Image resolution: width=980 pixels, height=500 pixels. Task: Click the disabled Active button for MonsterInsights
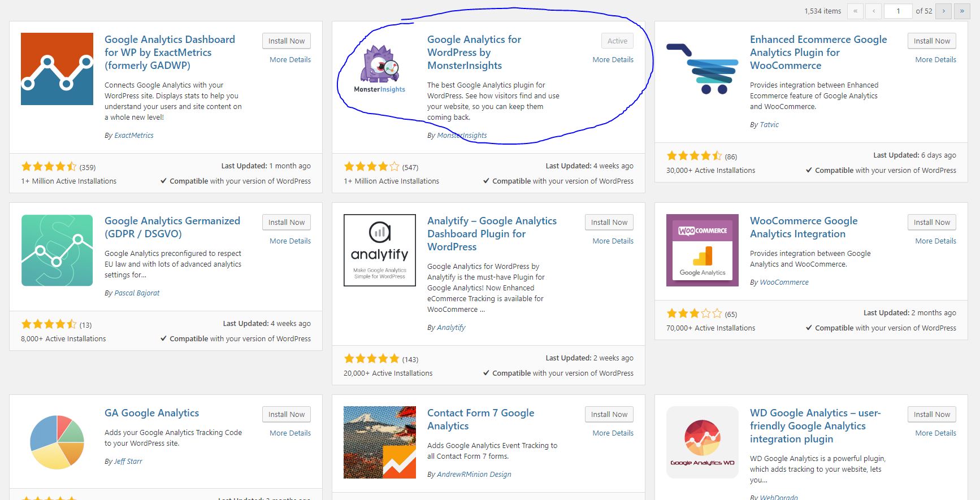click(x=617, y=41)
